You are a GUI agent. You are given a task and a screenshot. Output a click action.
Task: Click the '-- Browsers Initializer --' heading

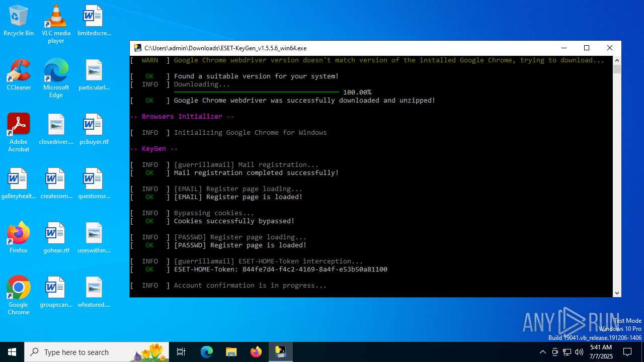pos(182,117)
